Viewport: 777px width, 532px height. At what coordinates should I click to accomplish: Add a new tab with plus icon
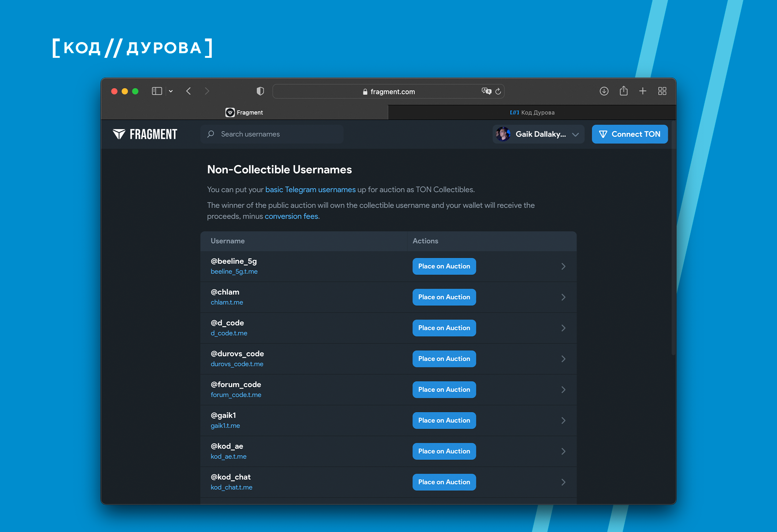pyautogui.click(x=643, y=91)
